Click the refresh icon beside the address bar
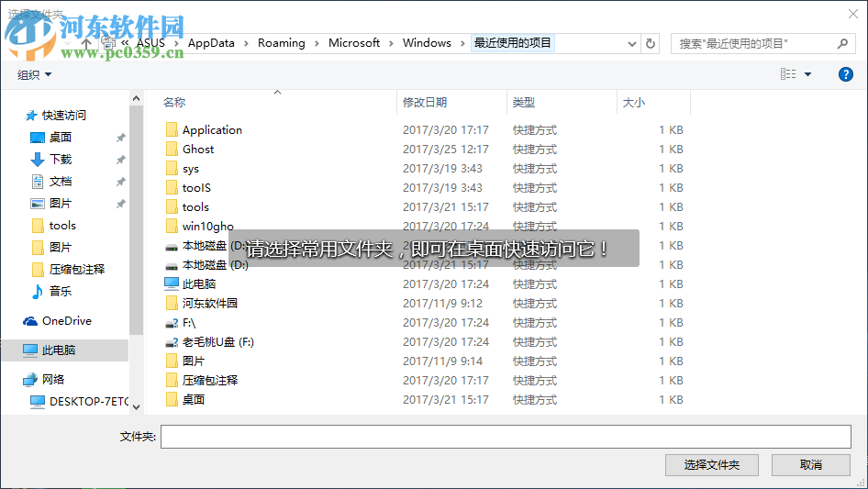The height and width of the screenshot is (489, 868). 651,43
